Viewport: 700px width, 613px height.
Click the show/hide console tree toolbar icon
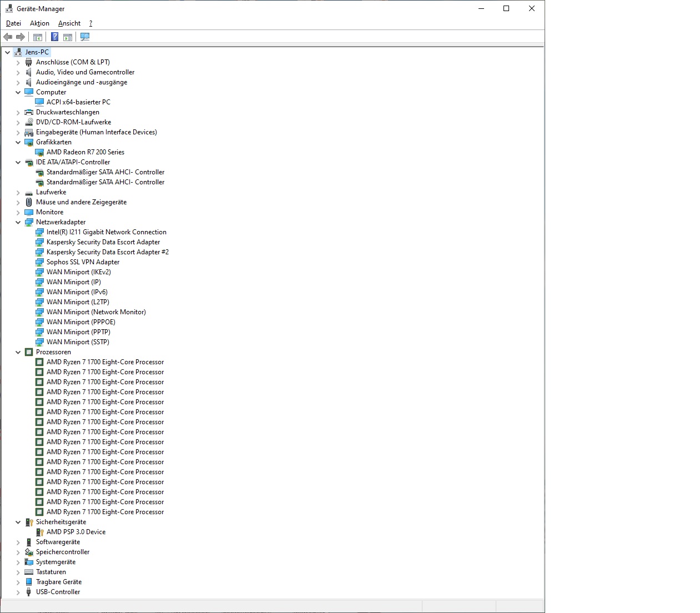(x=38, y=37)
